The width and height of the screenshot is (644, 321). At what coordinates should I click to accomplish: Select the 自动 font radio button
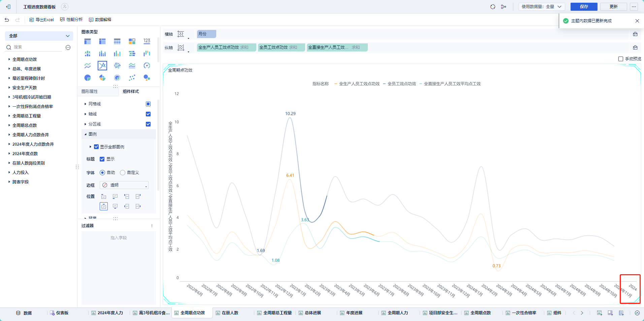[x=102, y=173]
